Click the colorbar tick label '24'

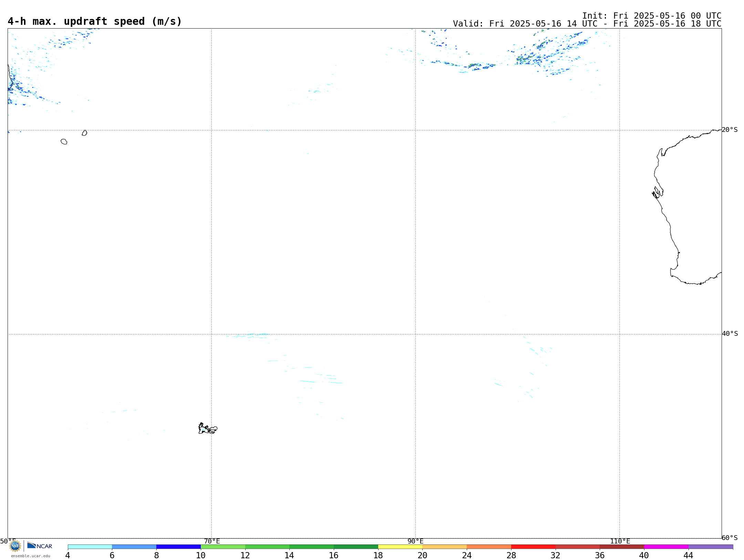[467, 556]
